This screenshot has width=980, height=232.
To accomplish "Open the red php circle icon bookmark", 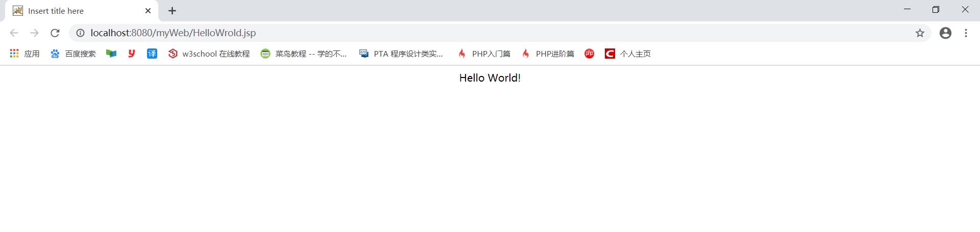I will pos(590,54).
